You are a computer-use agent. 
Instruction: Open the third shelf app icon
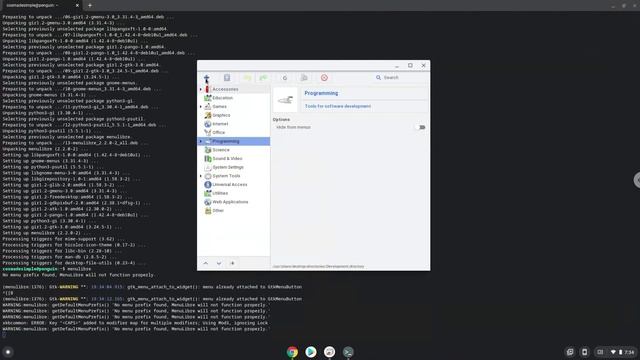tap(329, 351)
